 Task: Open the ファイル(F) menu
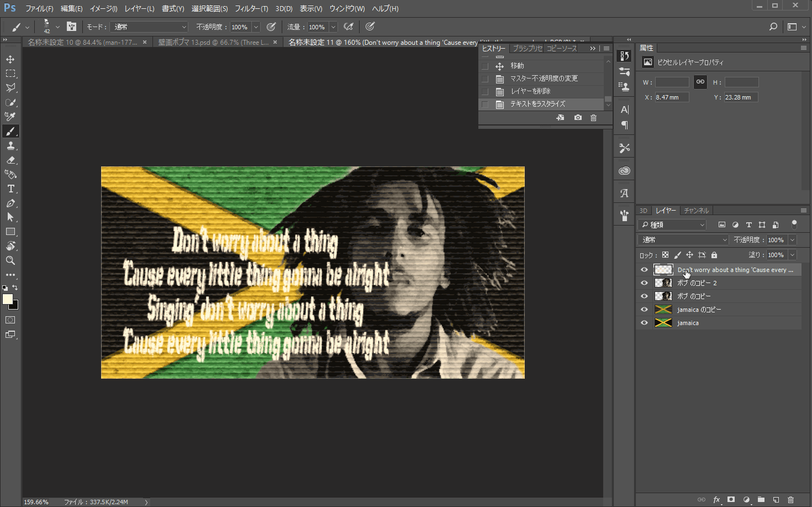[x=39, y=8]
